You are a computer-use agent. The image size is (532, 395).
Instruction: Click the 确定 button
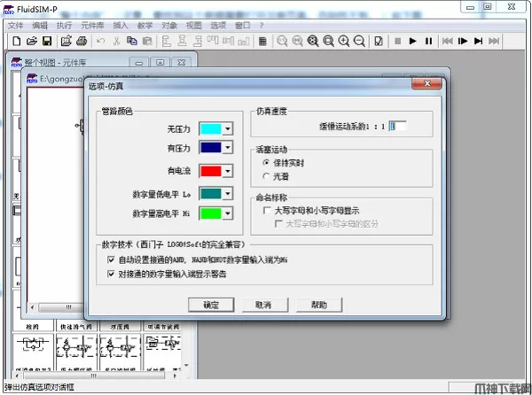(211, 305)
